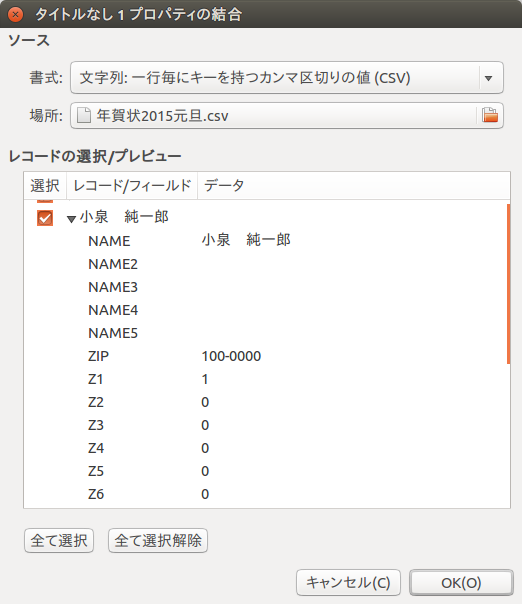Image resolution: width=522 pixels, height=604 pixels.
Task: Uncheck the 小泉 純一郎 record checkbox
Action: pyautogui.click(x=45, y=218)
